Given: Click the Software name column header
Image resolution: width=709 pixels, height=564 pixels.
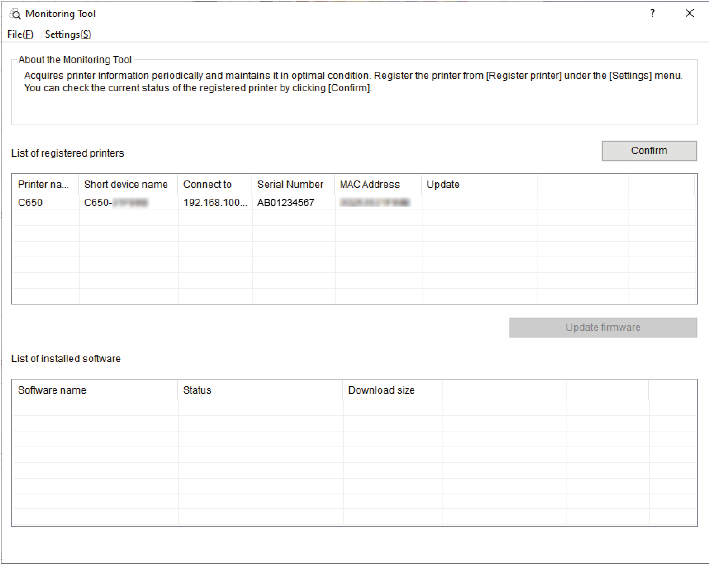Looking at the screenshot, I should pyautogui.click(x=52, y=390).
